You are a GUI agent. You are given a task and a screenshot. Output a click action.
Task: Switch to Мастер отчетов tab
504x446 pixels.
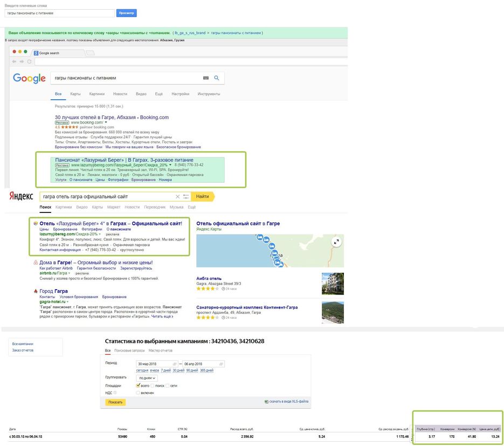coord(161,351)
